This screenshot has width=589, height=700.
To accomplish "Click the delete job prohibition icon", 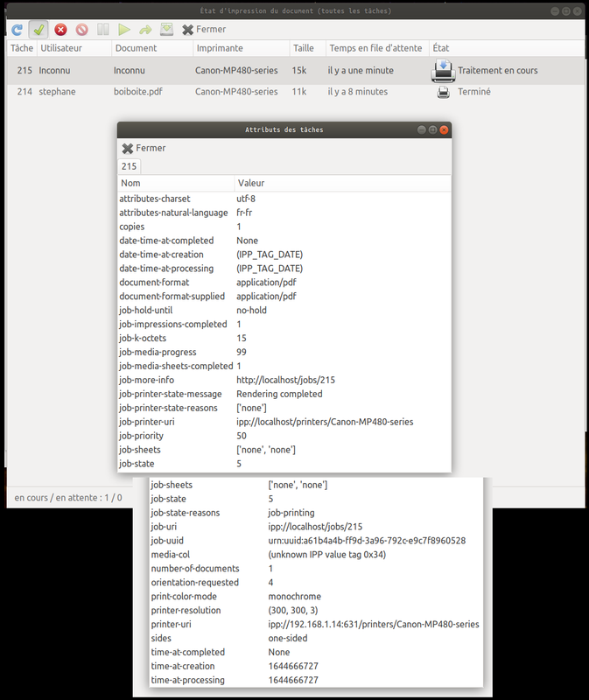I will 81,30.
